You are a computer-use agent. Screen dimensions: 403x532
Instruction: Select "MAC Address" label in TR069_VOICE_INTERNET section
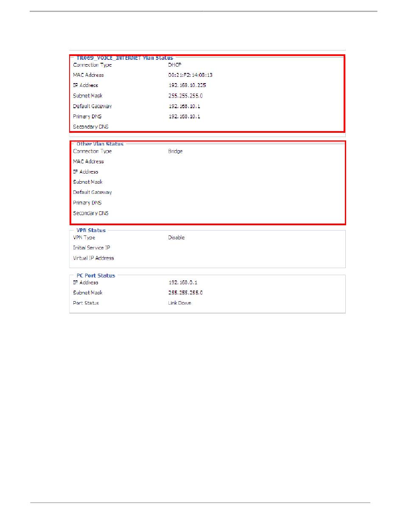click(x=88, y=75)
